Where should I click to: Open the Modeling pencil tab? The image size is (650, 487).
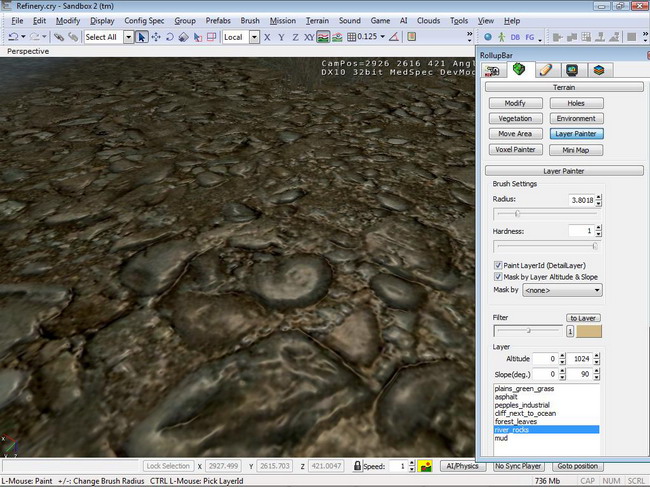(546, 70)
